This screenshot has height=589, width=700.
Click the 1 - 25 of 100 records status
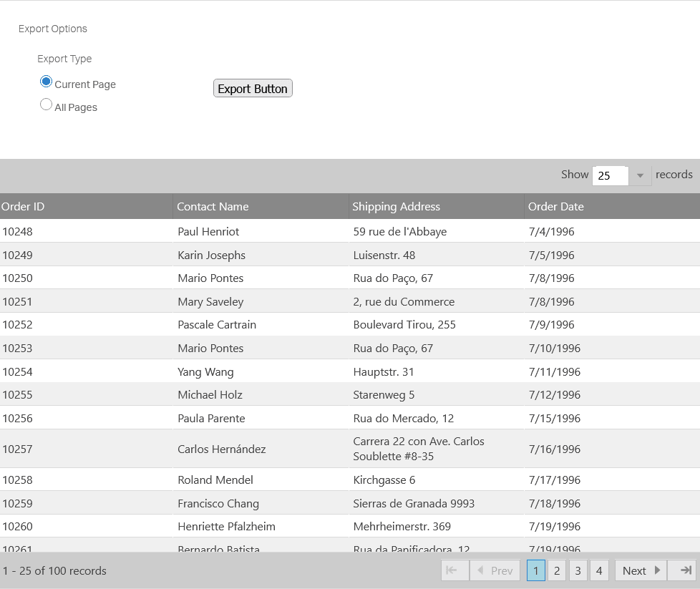click(54, 570)
